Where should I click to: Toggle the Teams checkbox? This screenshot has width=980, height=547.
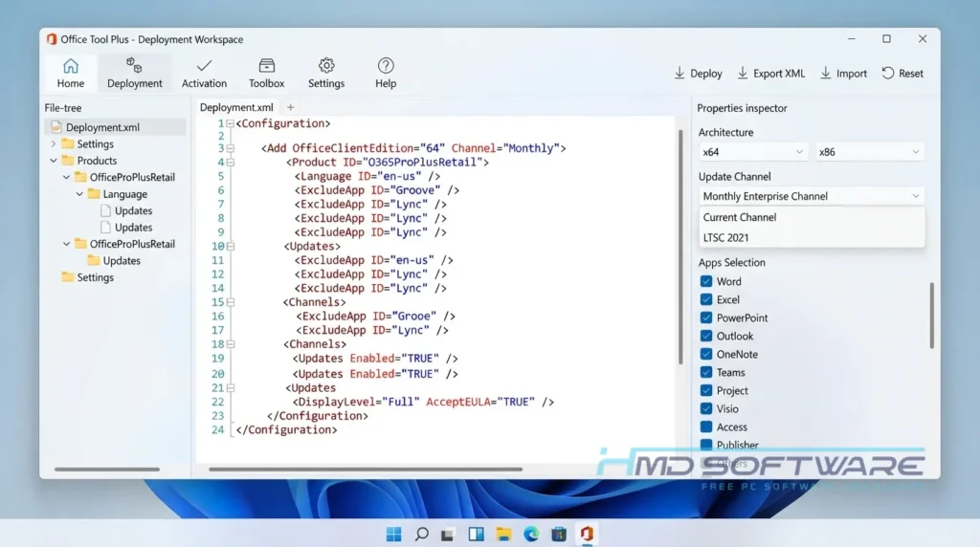click(x=706, y=372)
